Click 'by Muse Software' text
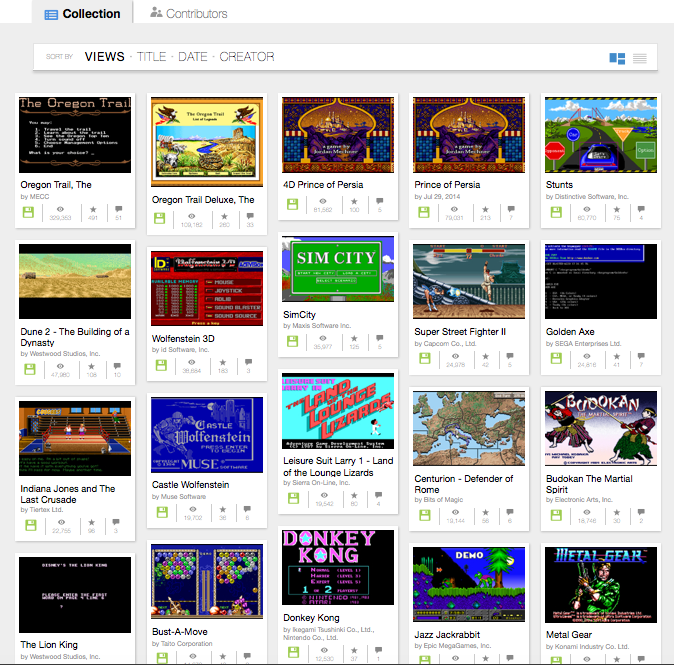 [x=179, y=496]
